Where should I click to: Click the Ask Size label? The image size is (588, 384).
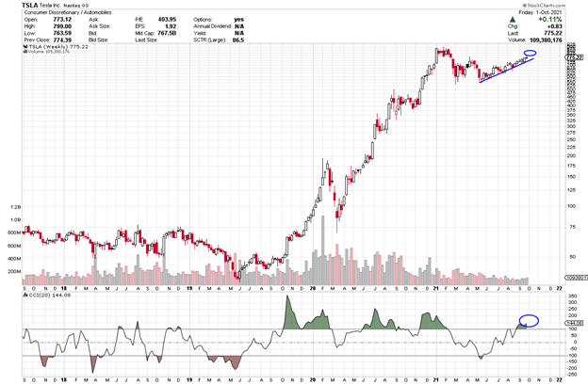tap(99, 26)
